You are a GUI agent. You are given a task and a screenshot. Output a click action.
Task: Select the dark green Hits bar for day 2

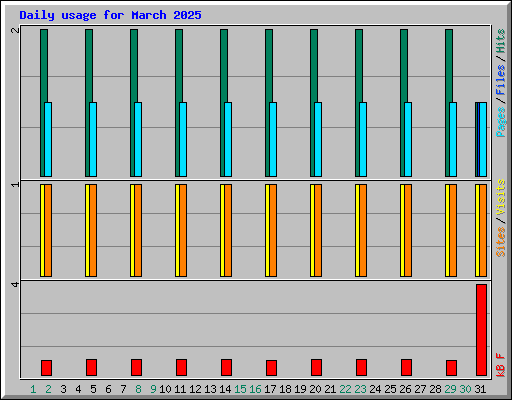click(43, 67)
